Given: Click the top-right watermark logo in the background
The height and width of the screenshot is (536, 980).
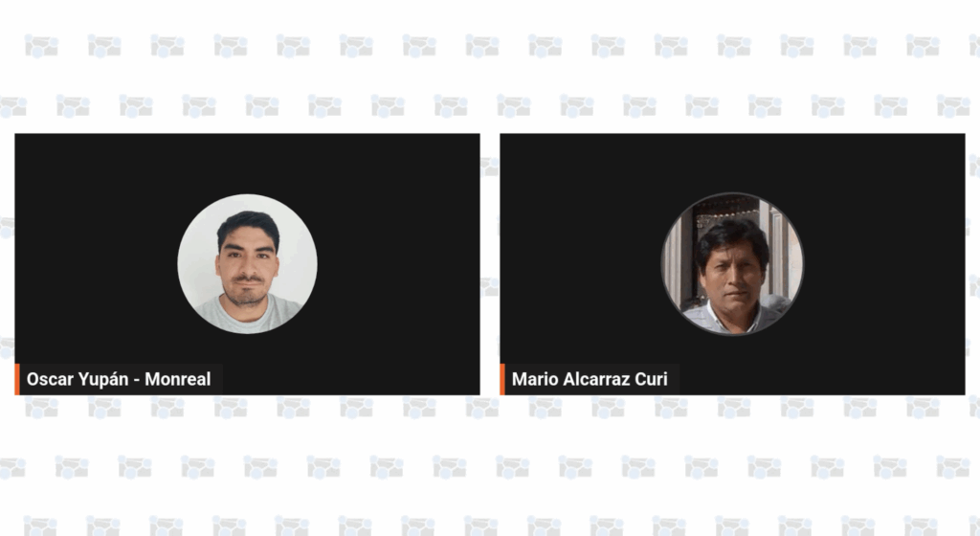Looking at the screenshot, I should pos(924,46).
